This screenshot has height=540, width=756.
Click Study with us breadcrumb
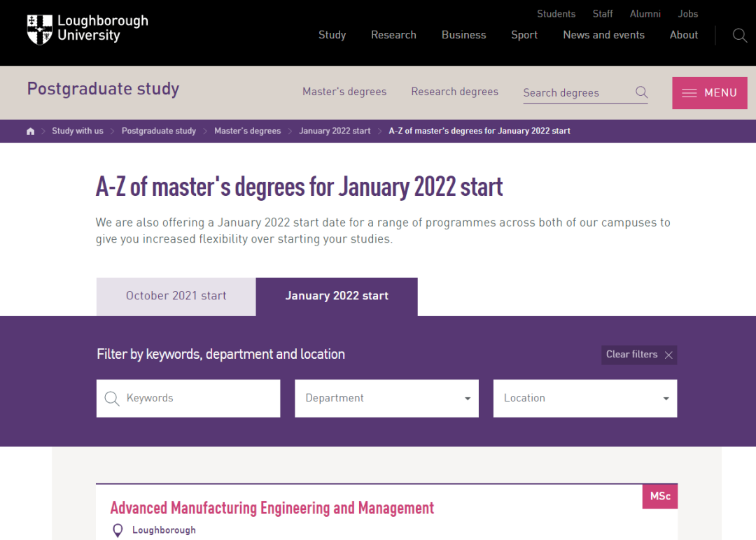coord(78,131)
